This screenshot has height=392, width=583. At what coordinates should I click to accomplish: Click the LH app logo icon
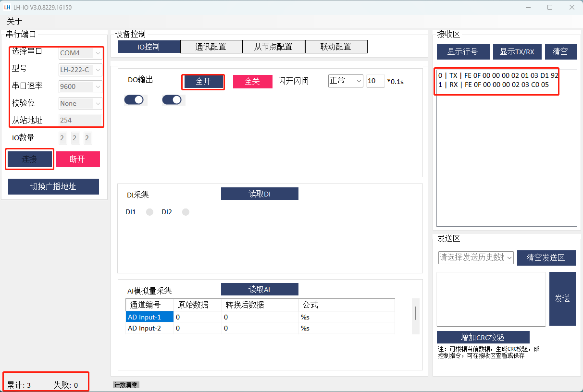point(7,7)
